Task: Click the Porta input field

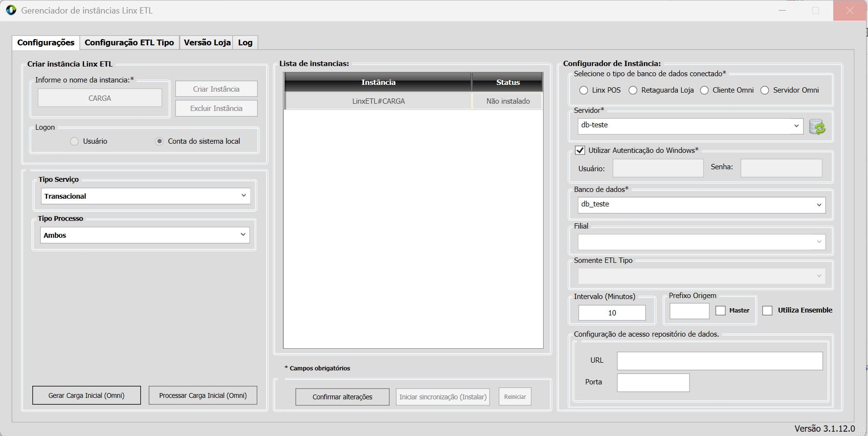Action: coord(653,382)
